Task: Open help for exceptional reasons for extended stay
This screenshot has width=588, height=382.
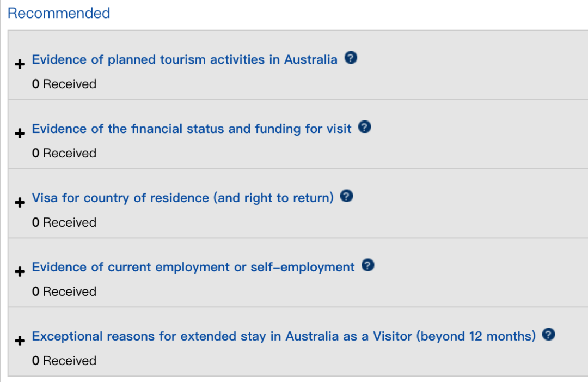Action: (549, 335)
